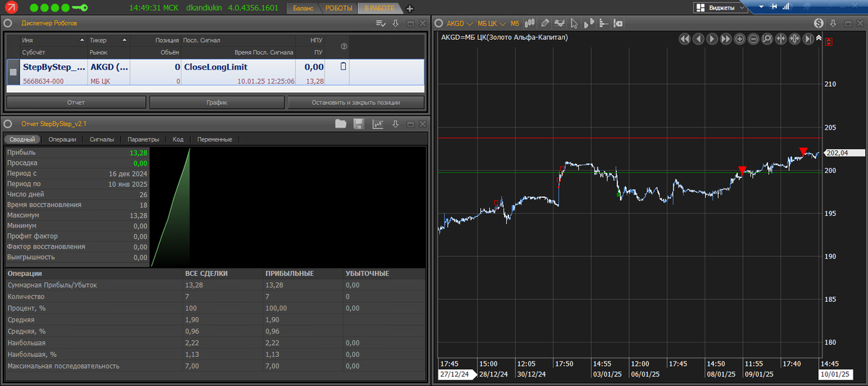
Task: Click the chart panel circle link icon
Action: [x=438, y=23]
